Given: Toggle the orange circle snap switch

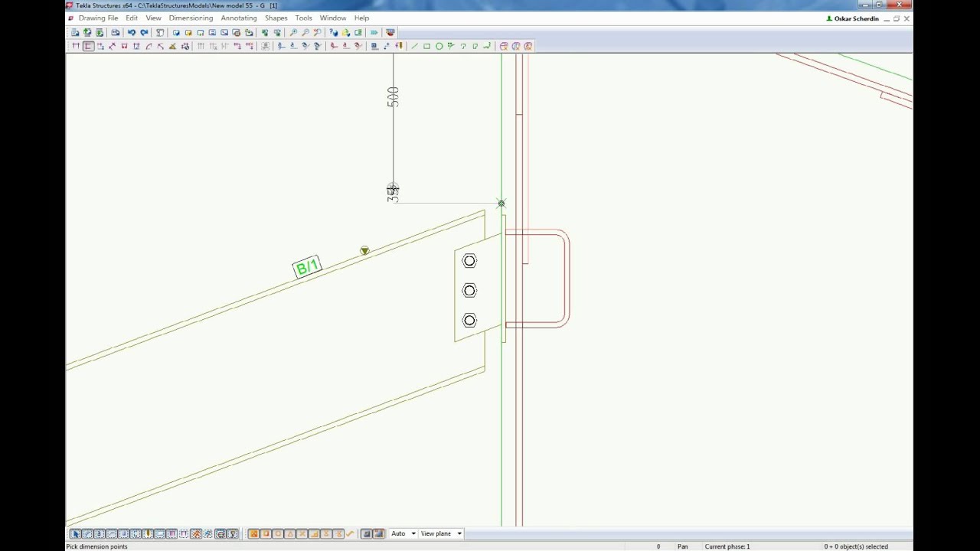Looking at the screenshot, I should (279, 533).
